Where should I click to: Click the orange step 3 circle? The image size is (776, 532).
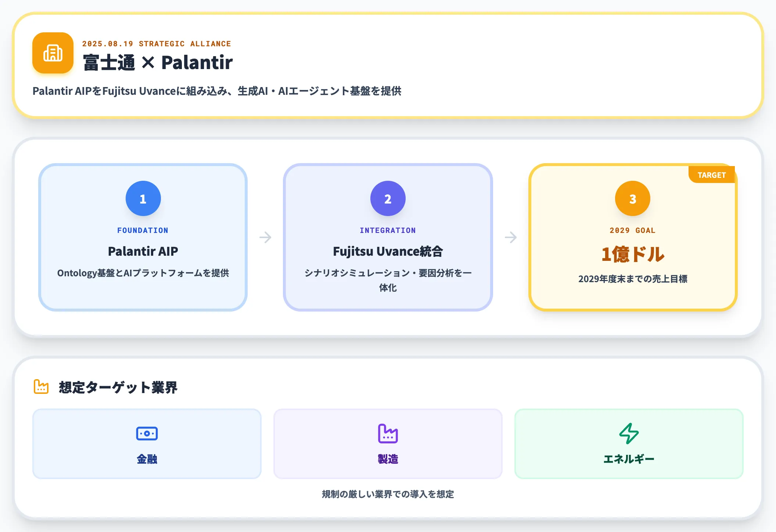tap(633, 198)
